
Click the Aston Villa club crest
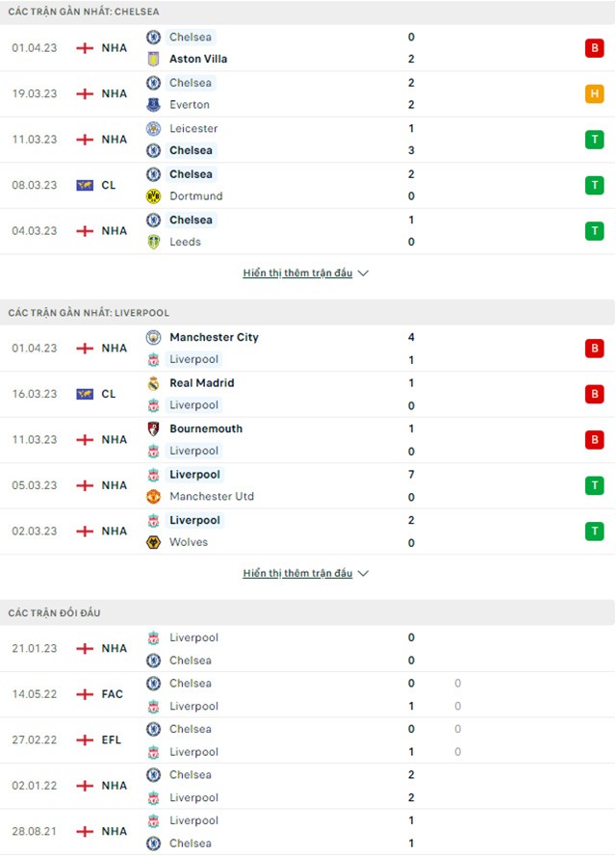click(x=153, y=59)
